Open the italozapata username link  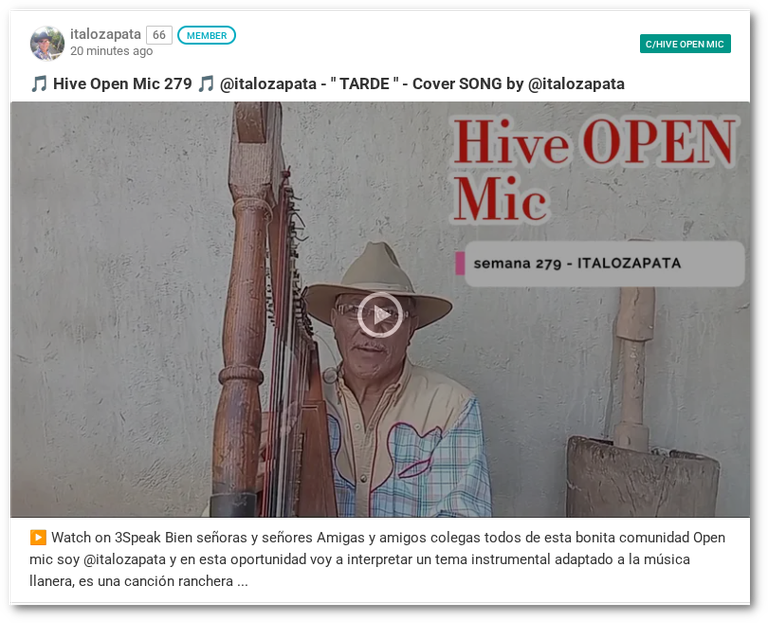(x=105, y=34)
